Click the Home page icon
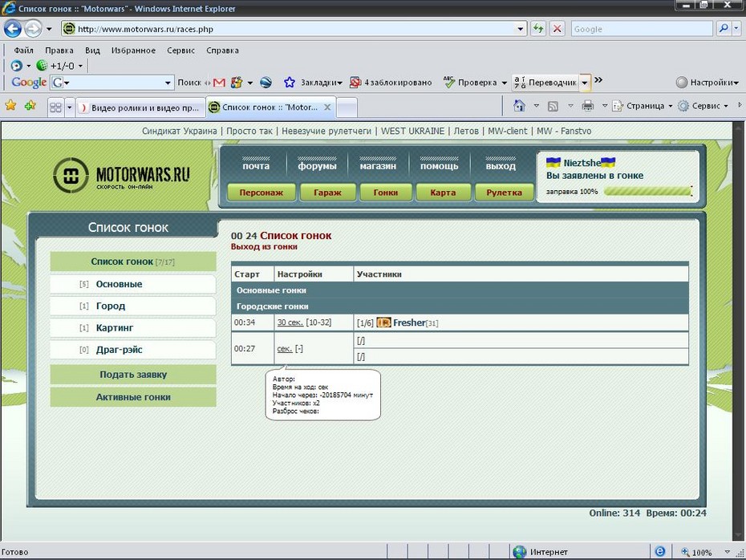The image size is (746, 560). tap(519, 106)
